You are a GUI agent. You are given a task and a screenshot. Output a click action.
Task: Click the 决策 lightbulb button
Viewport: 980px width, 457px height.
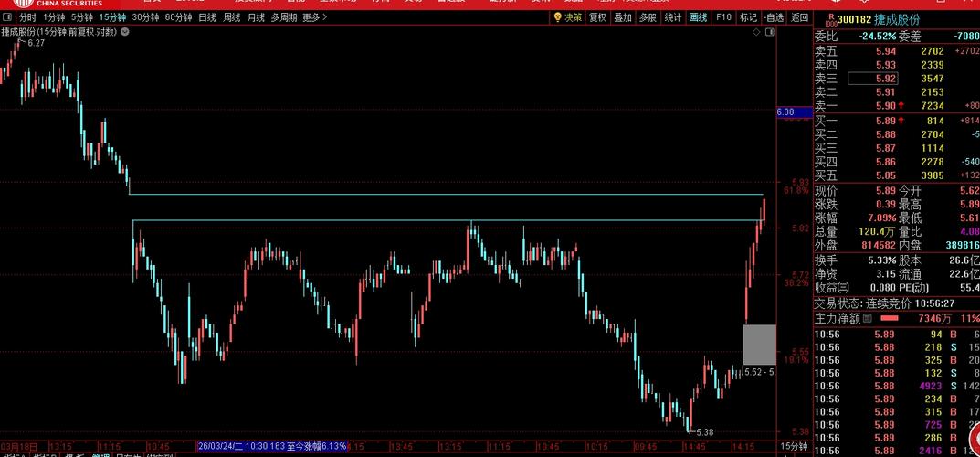[567, 17]
